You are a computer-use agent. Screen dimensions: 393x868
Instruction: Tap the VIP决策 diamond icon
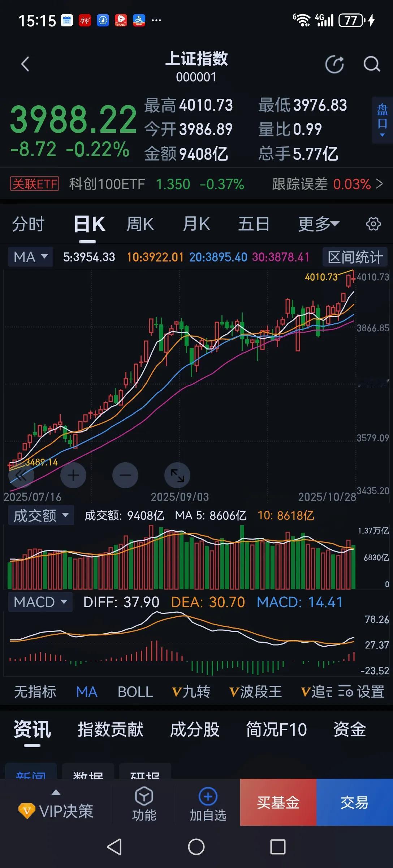click(27, 811)
